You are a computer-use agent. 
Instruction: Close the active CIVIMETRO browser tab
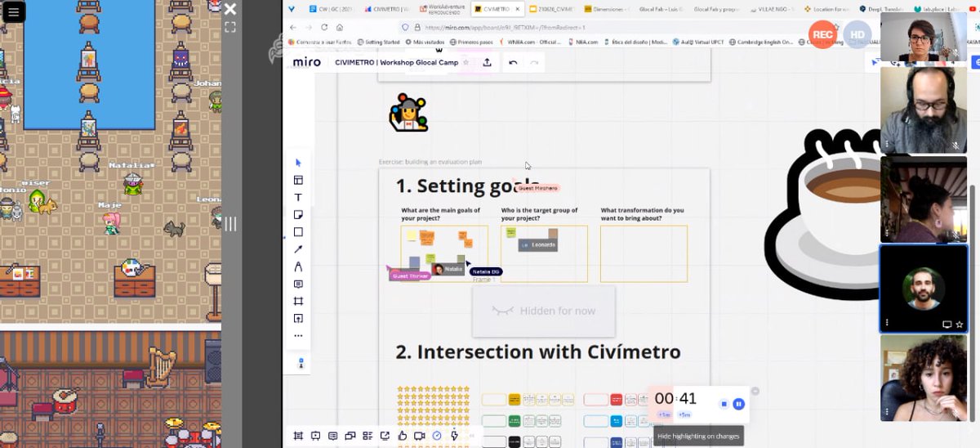pyautogui.click(x=516, y=9)
